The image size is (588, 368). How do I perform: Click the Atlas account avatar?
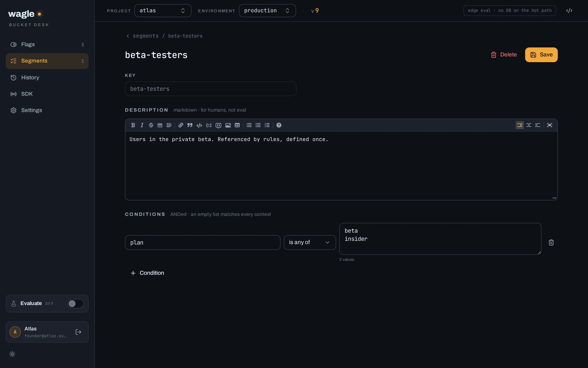(x=15, y=332)
